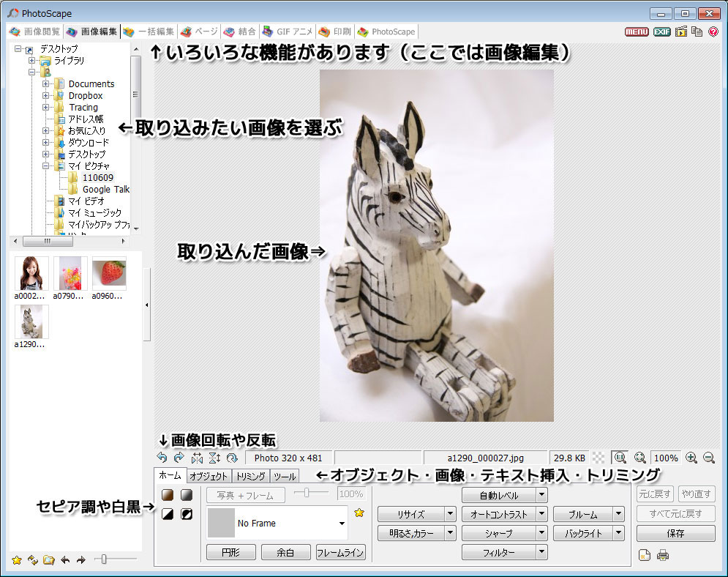Collapse the left panel arrow handle
The image size is (728, 577).
[x=147, y=305]
